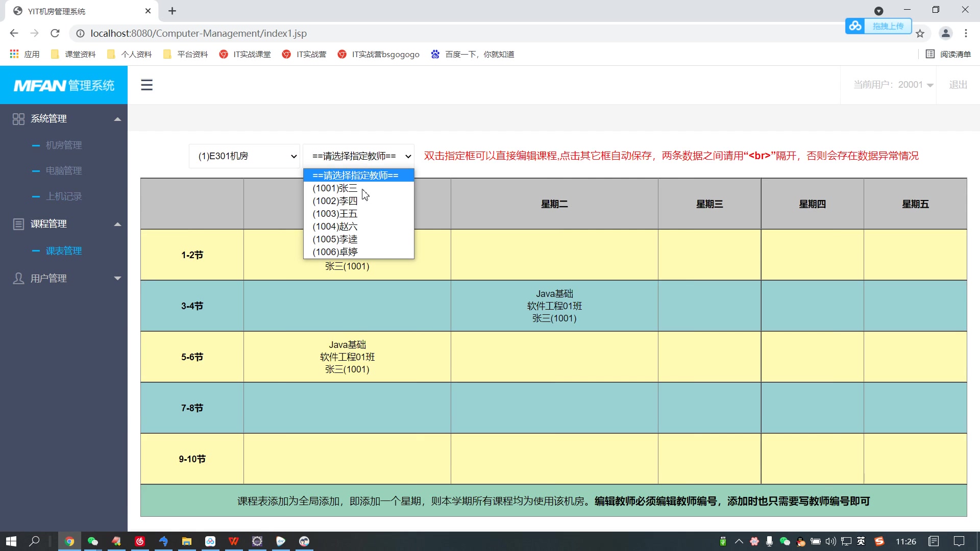Viewport: 980px width, 551px height.
Task: Open WeChat from the taskbar
Action: (93, 541)
